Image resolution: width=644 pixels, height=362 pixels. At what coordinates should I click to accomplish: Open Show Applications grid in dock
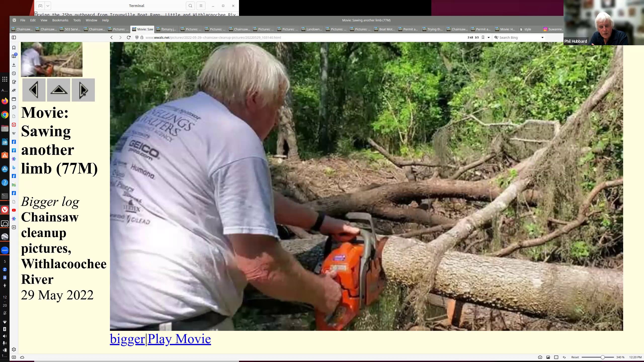[5, 79]
